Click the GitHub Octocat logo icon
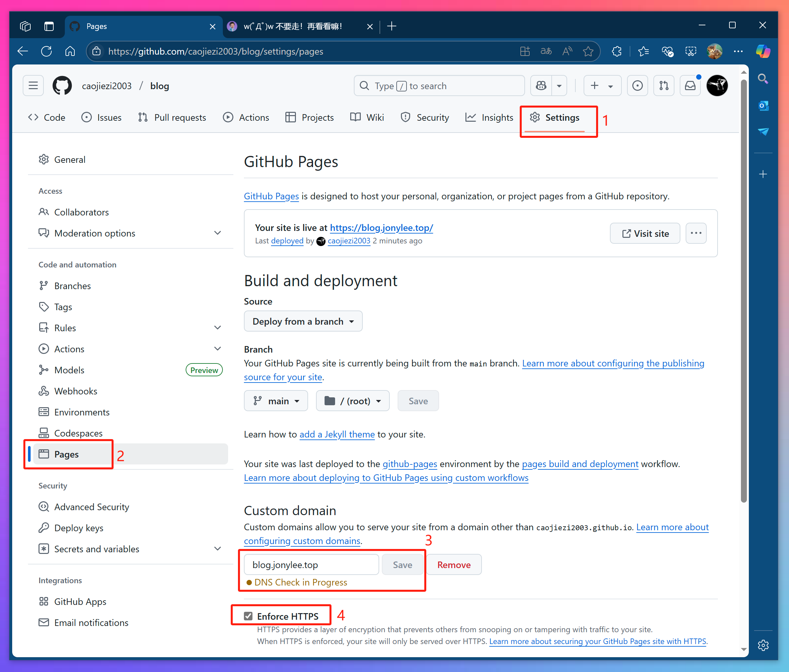Screen dimensions: 789x672 [62, 86]
